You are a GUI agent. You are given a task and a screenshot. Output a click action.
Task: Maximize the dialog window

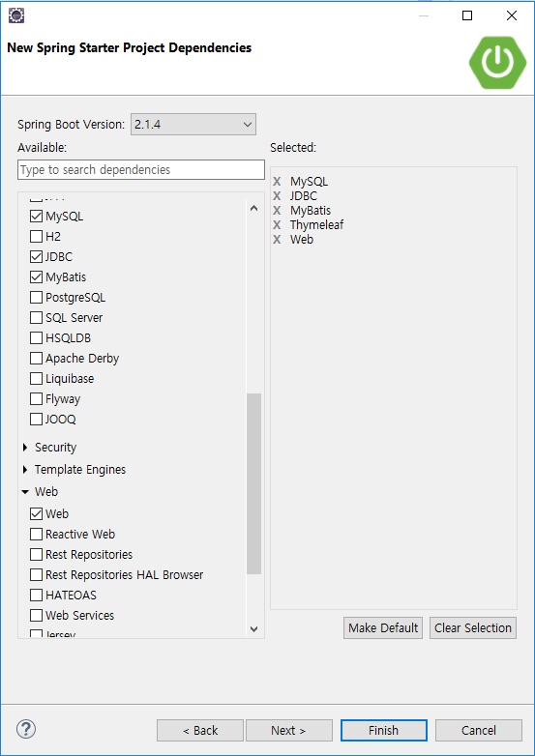point(467,15)
